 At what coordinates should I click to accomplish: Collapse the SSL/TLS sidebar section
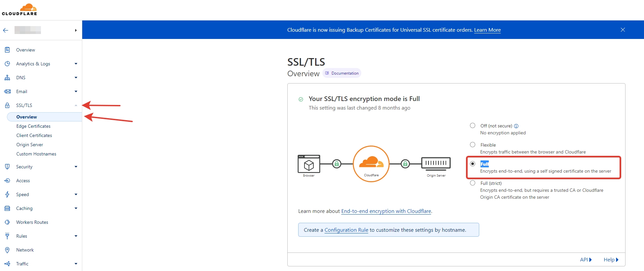[76, 105]
